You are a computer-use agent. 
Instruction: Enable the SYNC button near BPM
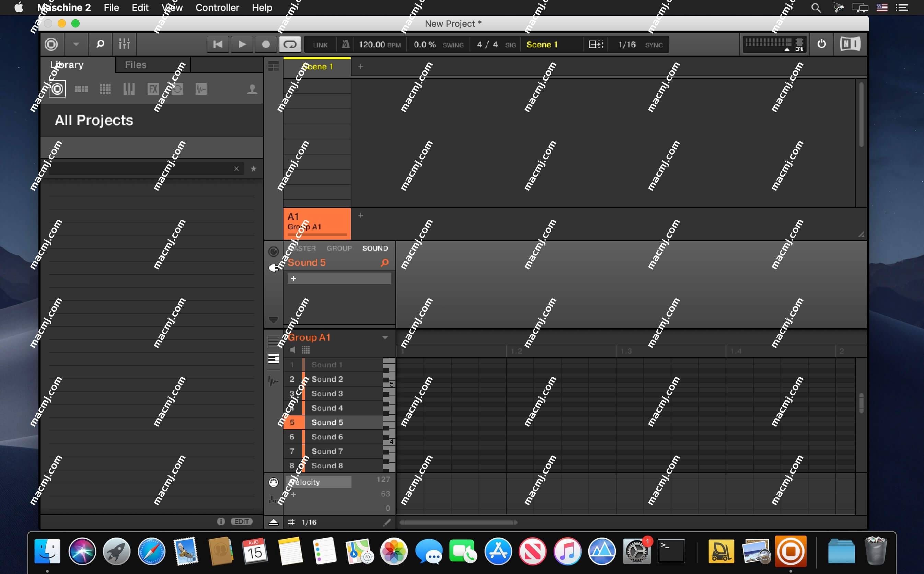(654, 44)
